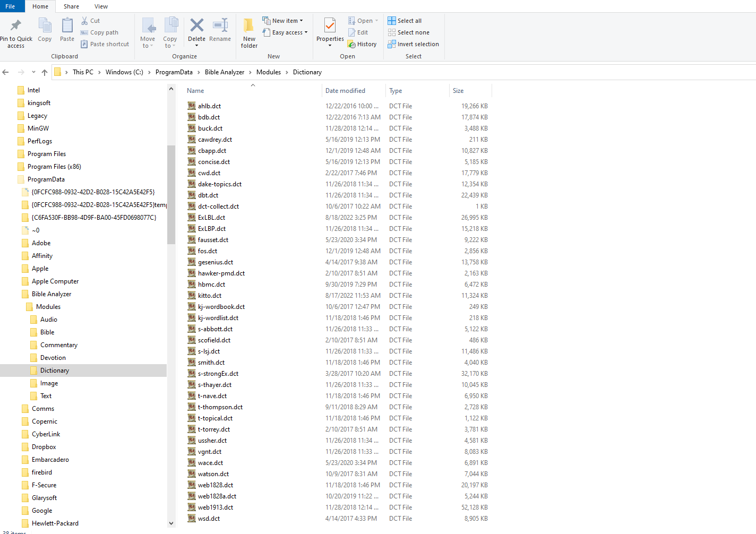Image resolution: width=756 pixels, height=534 pixels.
Task: Click the Bible Analyzer folder icon in tree
Action: point(25,294)
